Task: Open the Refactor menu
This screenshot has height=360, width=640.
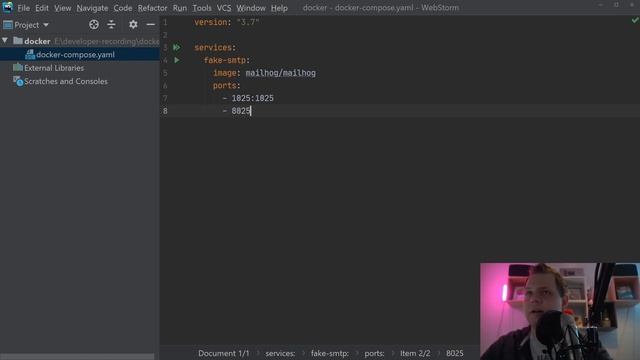Action: pos(152,8)
